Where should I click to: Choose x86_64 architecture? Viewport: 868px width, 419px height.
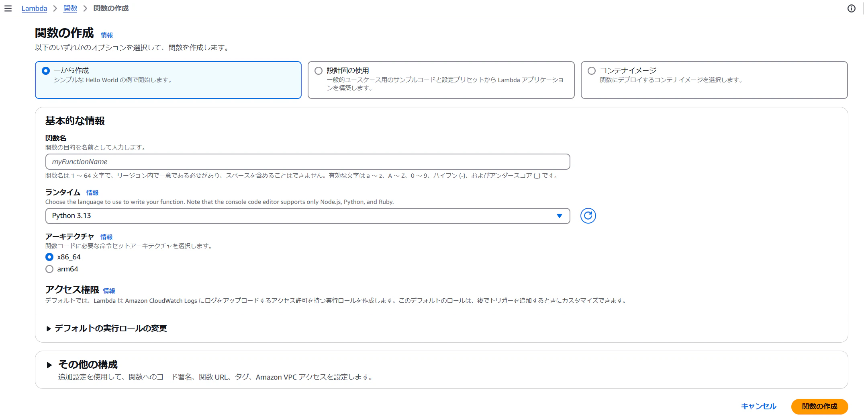coord(49,257)
